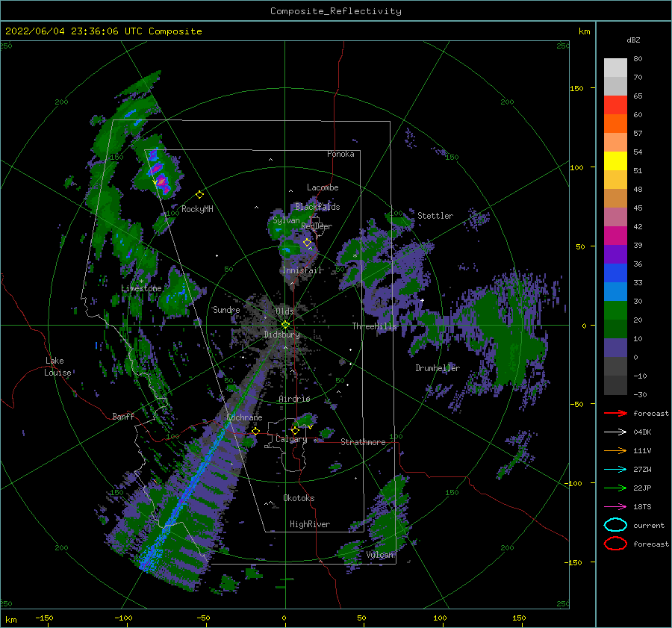Click the RockyMH label text
This screenshot has width=672, height=628.
tap(197, 209)
